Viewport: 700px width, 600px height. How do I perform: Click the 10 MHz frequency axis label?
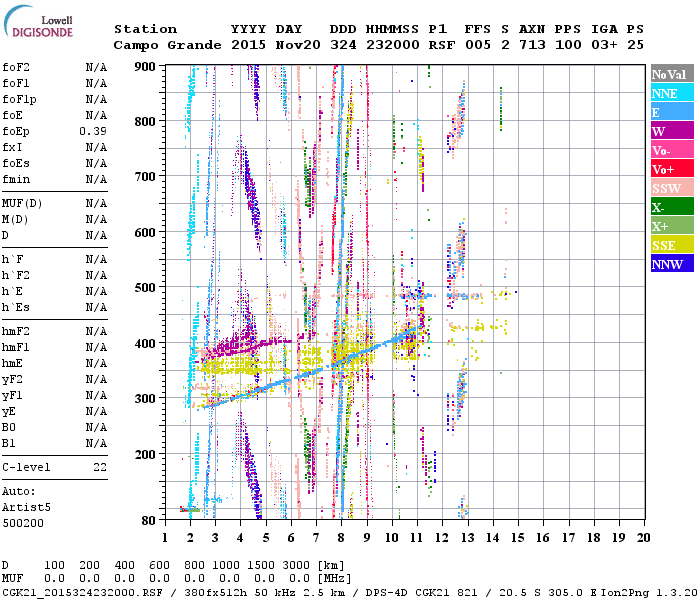[392, 538]
